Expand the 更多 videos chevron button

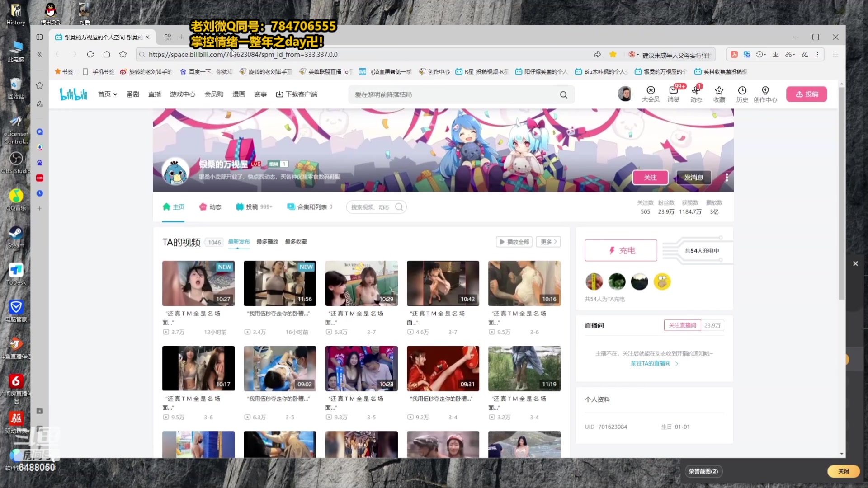(x=548, y=242)
